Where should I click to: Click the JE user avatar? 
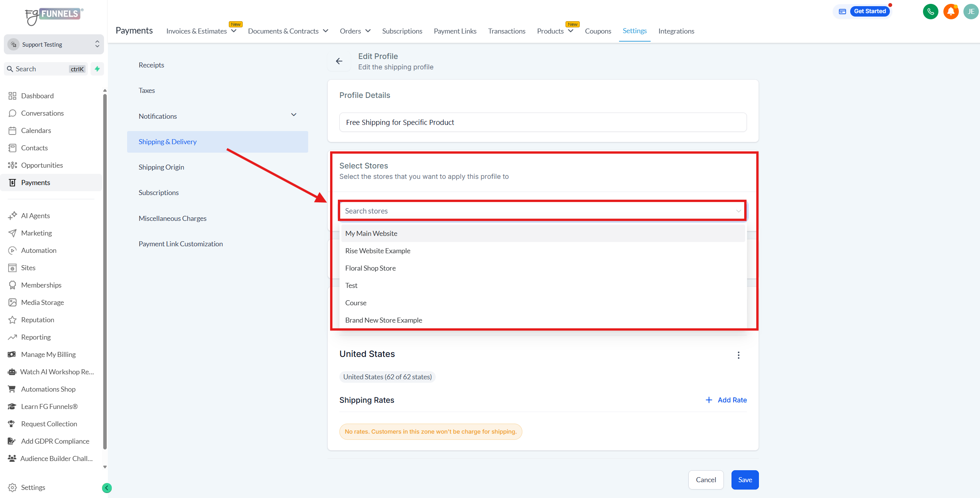point(971,12)
